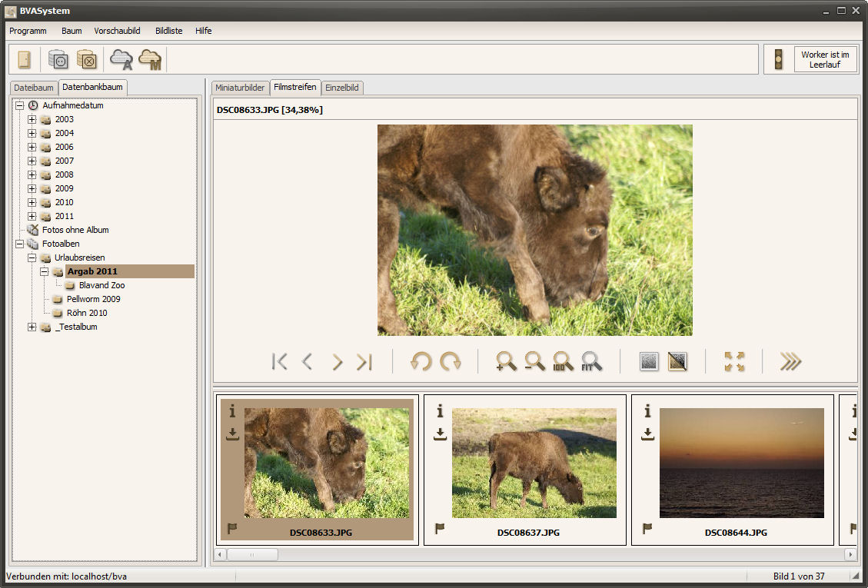Show info for DSC08637.JPG thumbnail
The width and height of the screenshot is (868, 588).
tap(440, 410)
